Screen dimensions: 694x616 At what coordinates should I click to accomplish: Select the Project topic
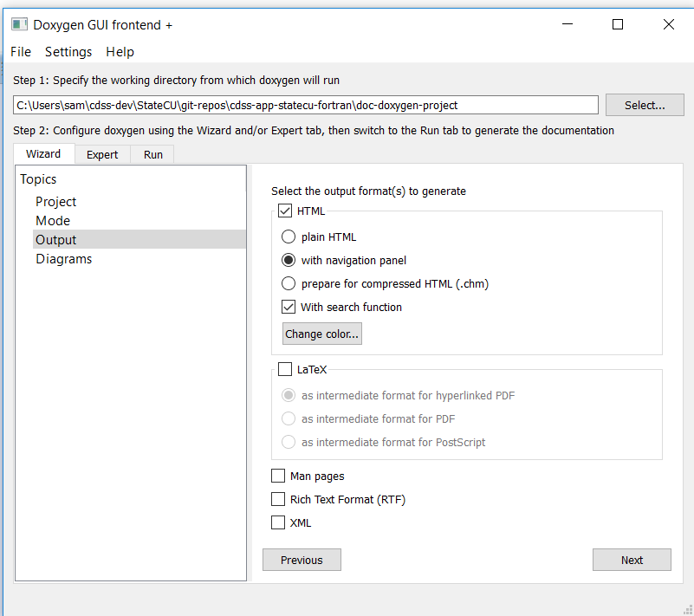pos(55,202)
